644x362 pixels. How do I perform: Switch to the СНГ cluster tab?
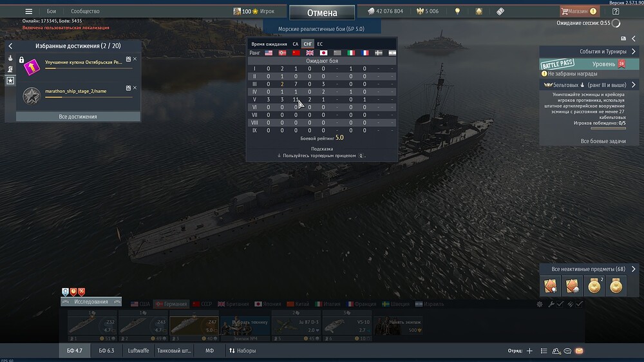point(308,44)
